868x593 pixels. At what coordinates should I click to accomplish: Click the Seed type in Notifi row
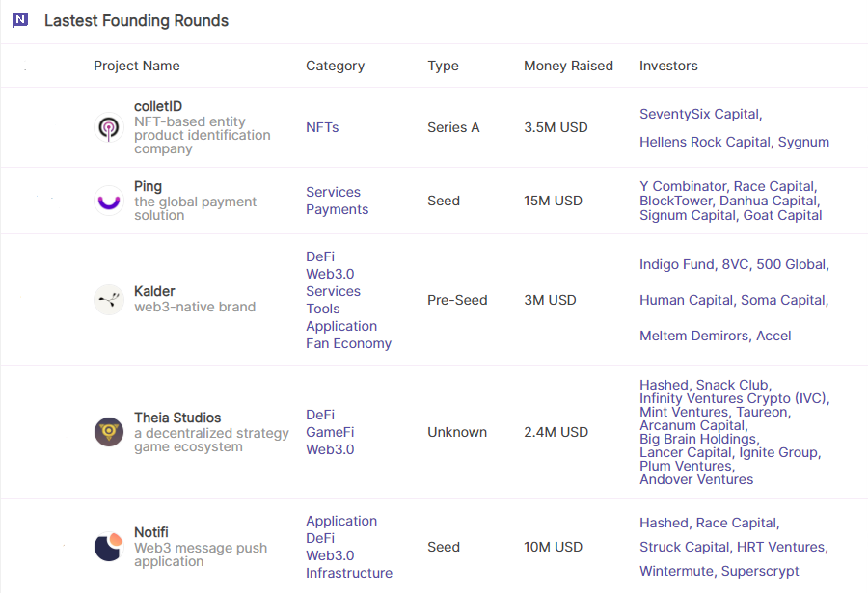[444, 547]
